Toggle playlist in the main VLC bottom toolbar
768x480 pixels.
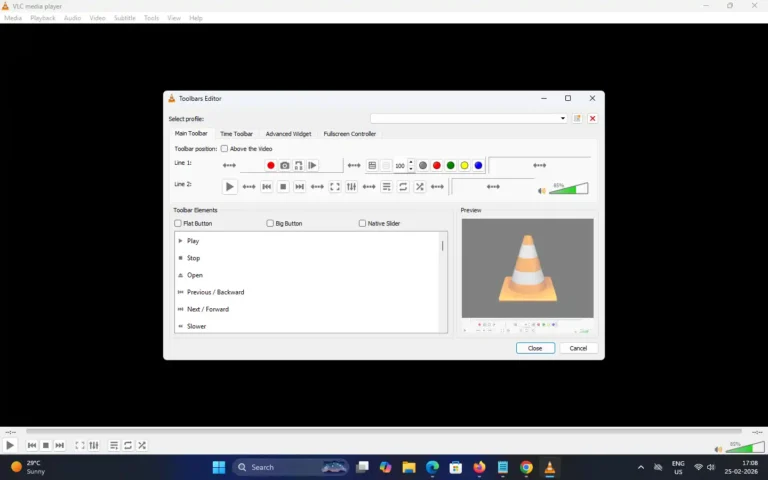tap(114, 445)
